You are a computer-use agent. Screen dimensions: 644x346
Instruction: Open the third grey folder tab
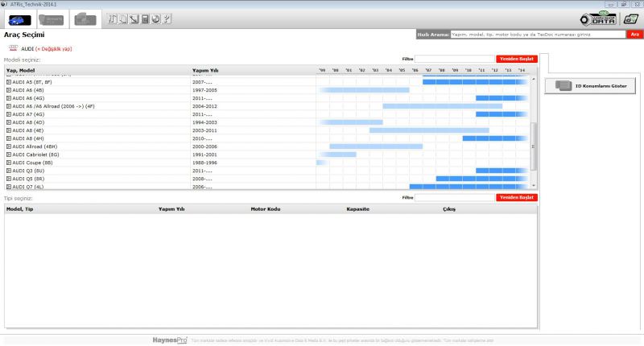85,19
